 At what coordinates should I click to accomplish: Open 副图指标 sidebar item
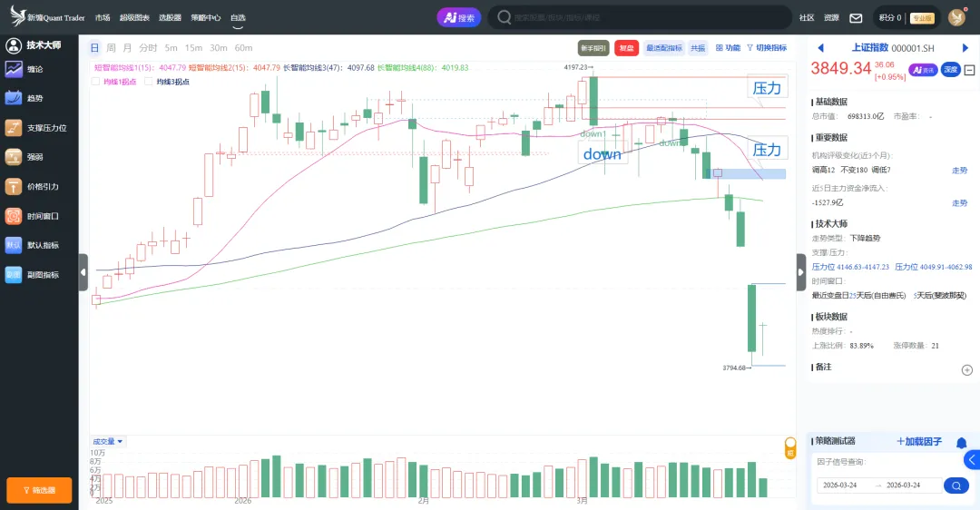[x=33, y=274]
